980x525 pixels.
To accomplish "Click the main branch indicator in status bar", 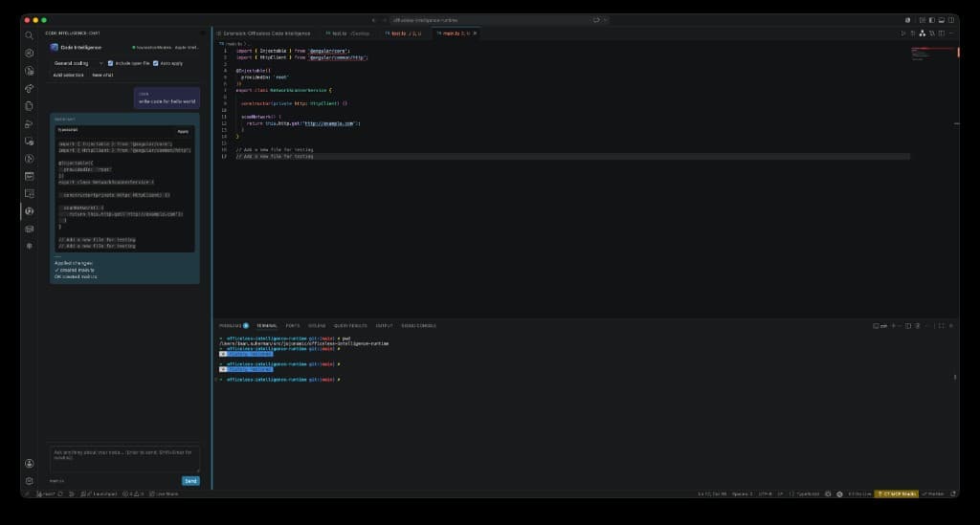I will pyautogui.click(x=46, y=493).
